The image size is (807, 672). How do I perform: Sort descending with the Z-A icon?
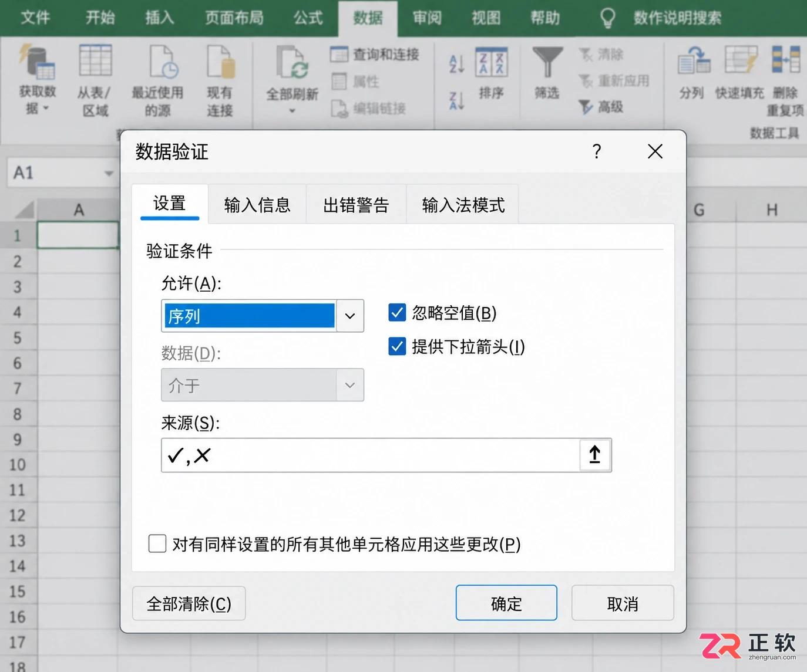pyautogui.click(x=456, y=101)
